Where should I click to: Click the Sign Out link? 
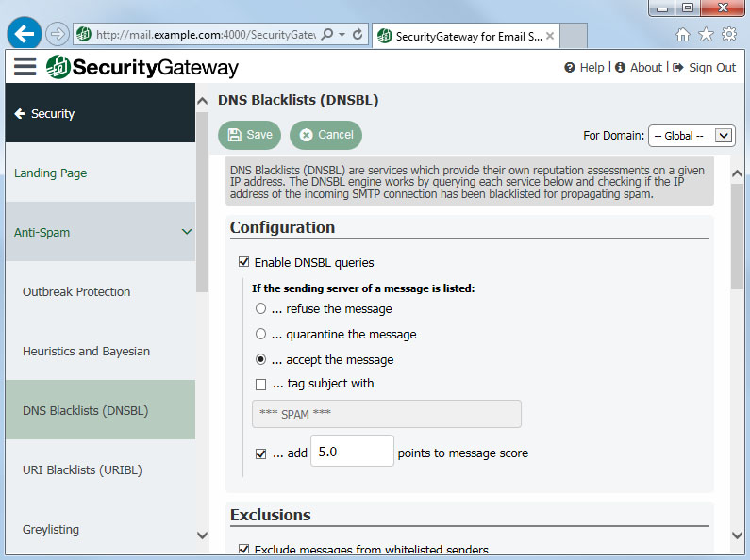712,67
